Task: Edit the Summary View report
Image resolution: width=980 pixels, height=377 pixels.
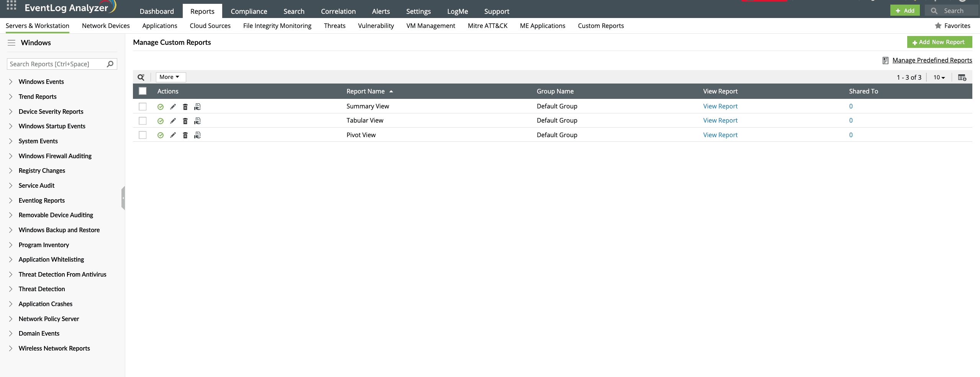Action: (173, 107)
